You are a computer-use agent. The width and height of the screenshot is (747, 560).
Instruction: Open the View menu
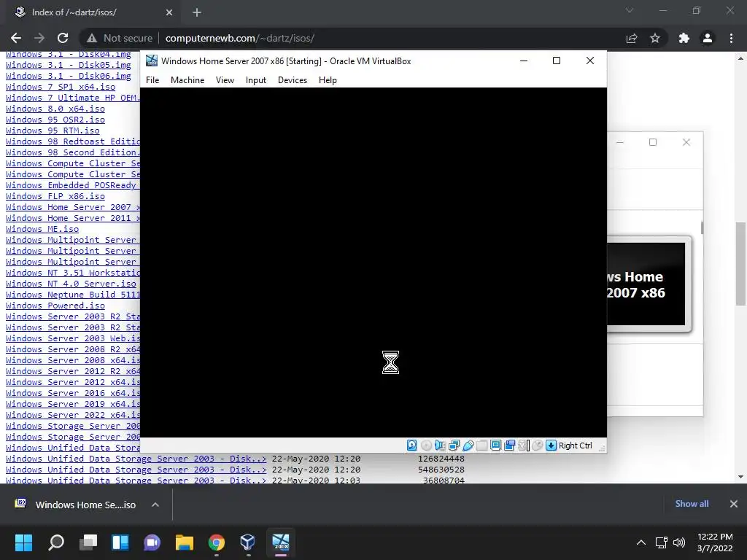tap(225, 80)
